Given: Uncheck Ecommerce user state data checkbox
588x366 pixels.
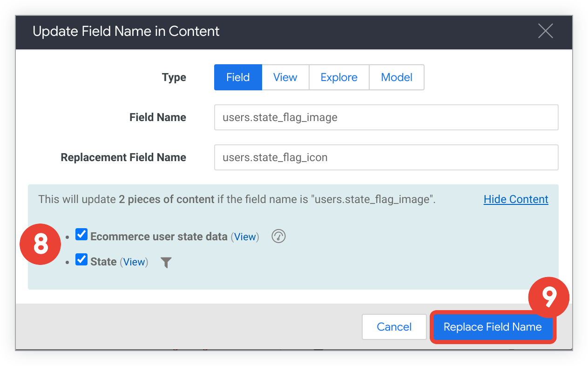Looking at the screenshot, I should tap(81, 235).
